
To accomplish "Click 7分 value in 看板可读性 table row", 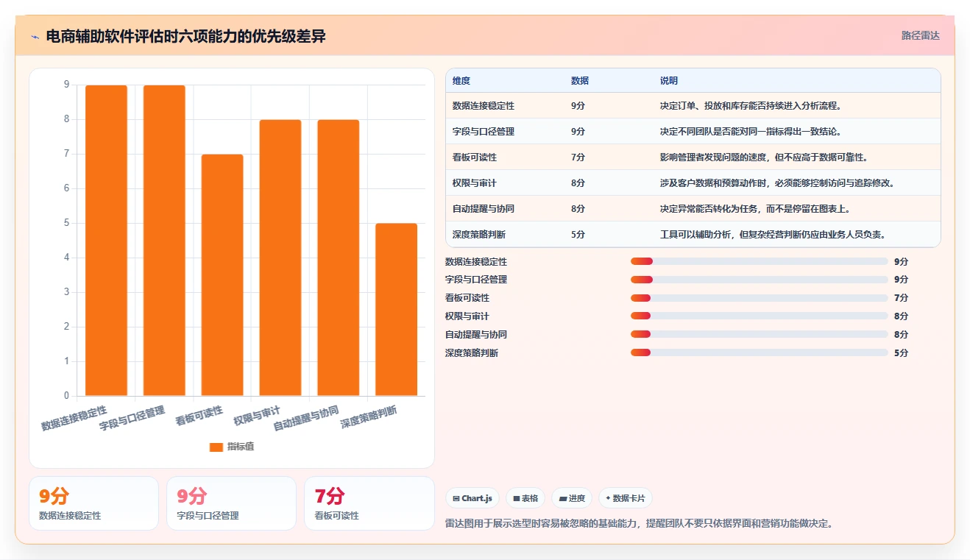I will point(578,157).
